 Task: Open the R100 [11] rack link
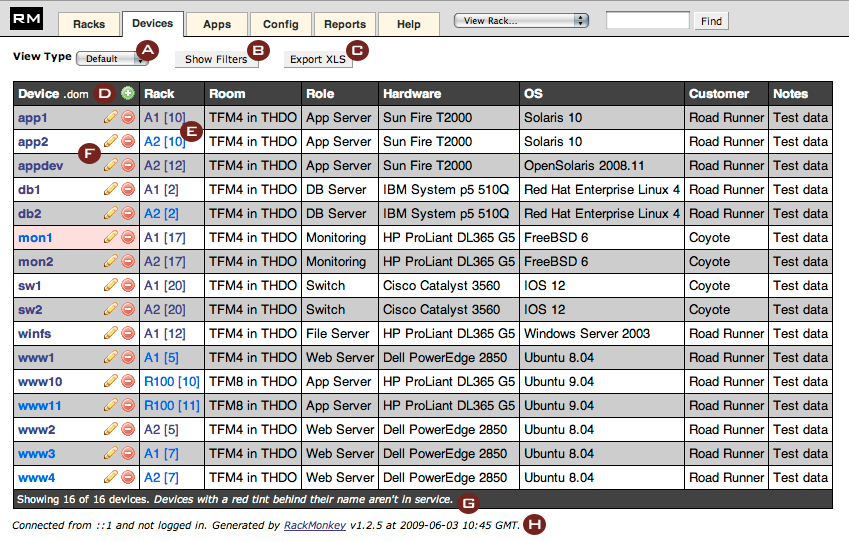(x=172, y=406)
